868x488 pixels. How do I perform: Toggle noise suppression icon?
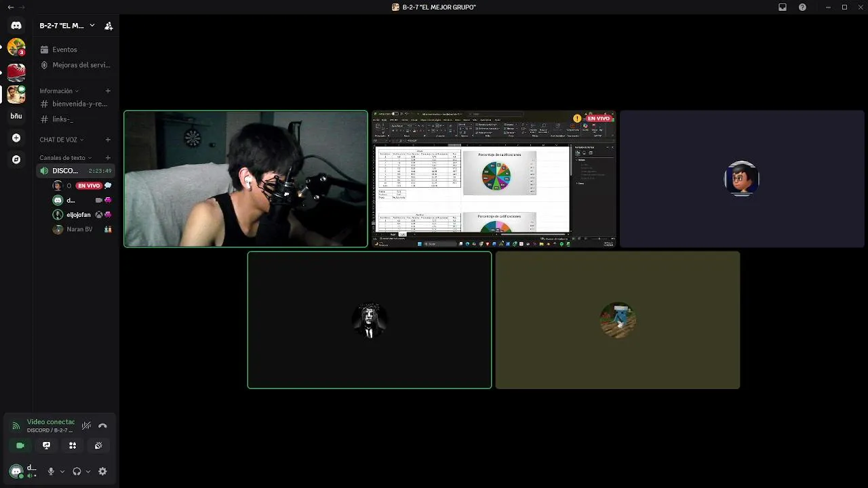click(86, 426)
